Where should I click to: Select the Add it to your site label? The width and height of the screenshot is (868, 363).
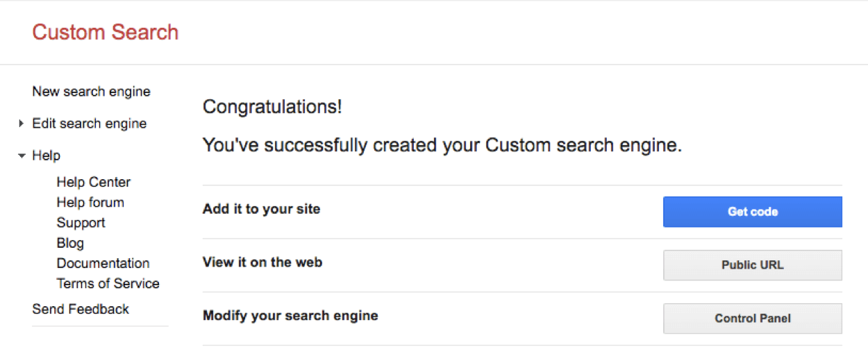pos(261,209)
